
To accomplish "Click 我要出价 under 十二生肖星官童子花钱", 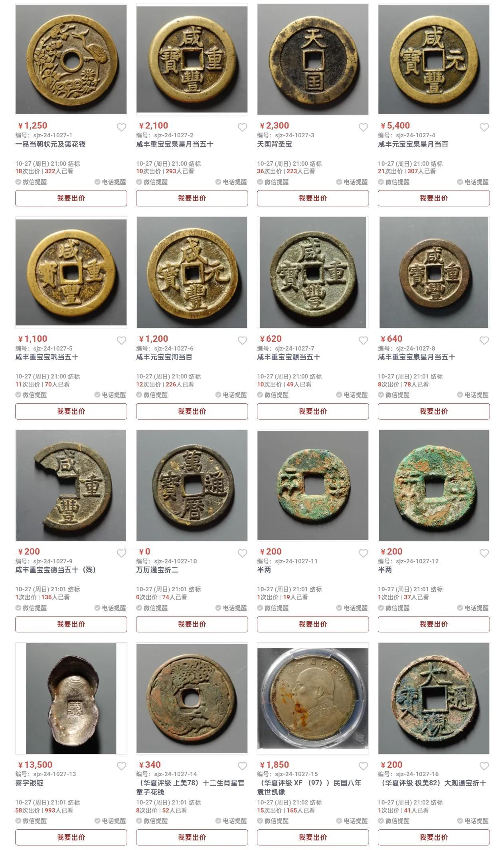I will click(x=192, y=837).
